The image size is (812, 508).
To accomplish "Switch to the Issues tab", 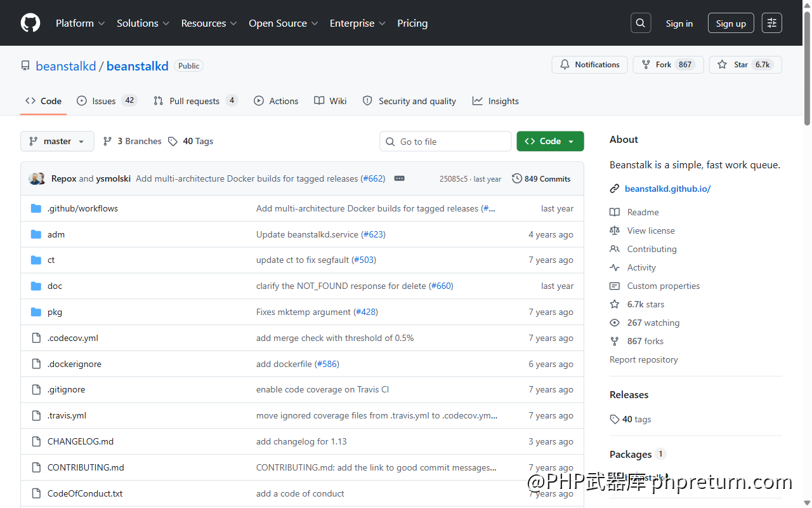I will (107, 101).
